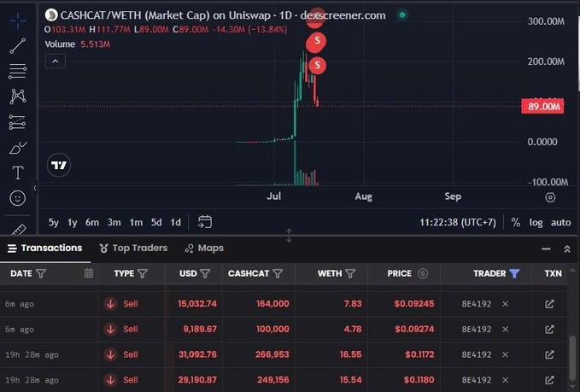Set chart range to 1y
The image size is (580, 392).
tap(72, 222)
